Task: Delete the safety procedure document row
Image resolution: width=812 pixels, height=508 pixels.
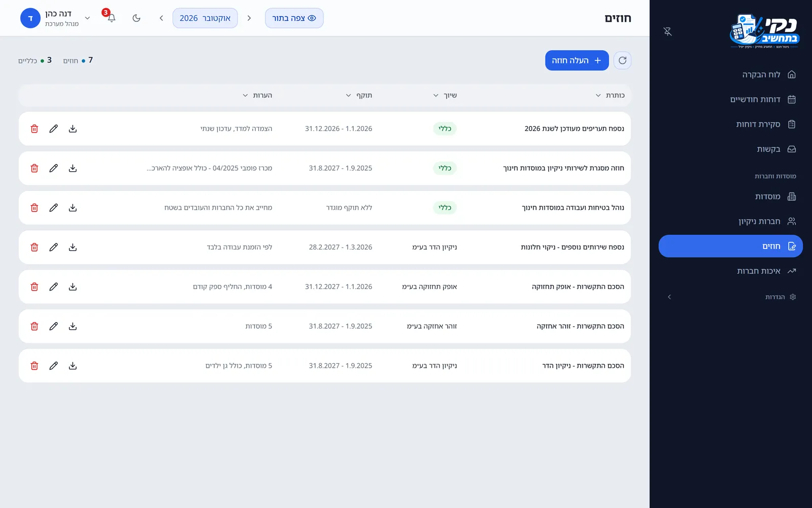Action: pos(35,208)
